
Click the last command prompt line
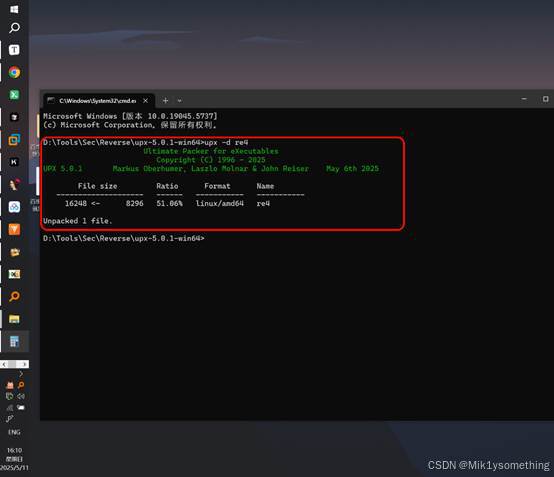tap(124, 238)
